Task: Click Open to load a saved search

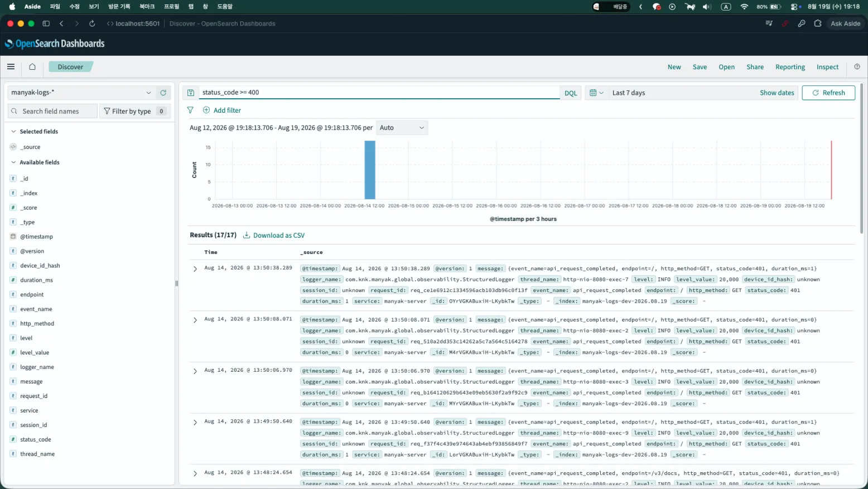Action: click(x=726, y=67)
